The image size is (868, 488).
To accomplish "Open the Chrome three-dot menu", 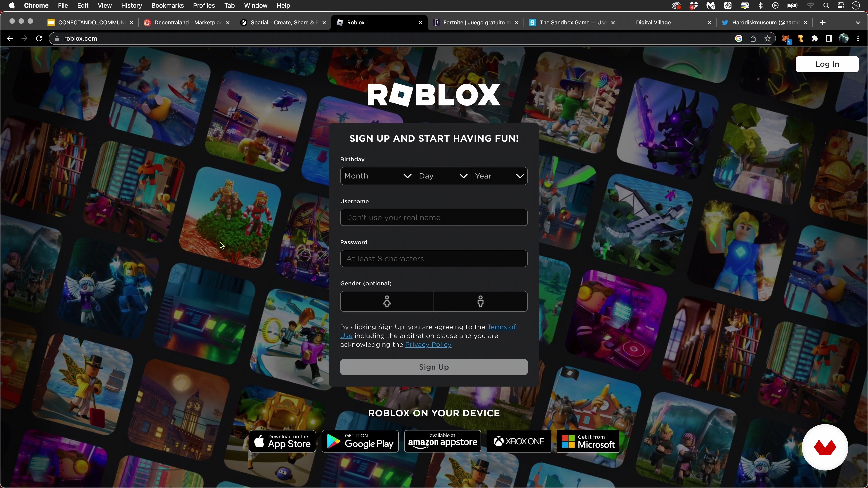I will (858, 39).
